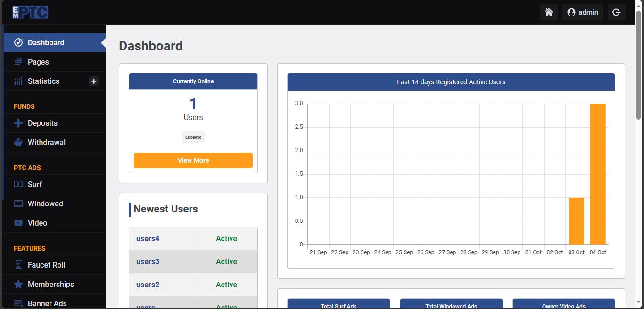Open the home page icon in header
The width and height of the screenshot is (644, 309).
tap(549, 12)
